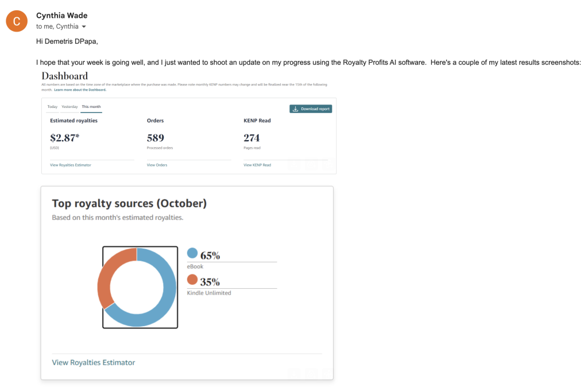The image size is (588, 387).
Task: Click the download arrow on Download report
Action: click(295, 109)
